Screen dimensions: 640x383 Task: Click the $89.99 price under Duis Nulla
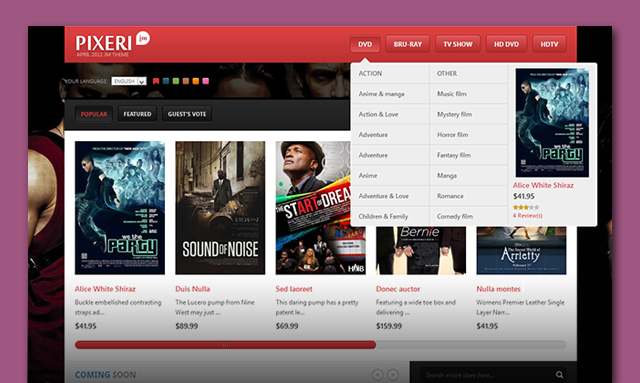click(187, 326)
